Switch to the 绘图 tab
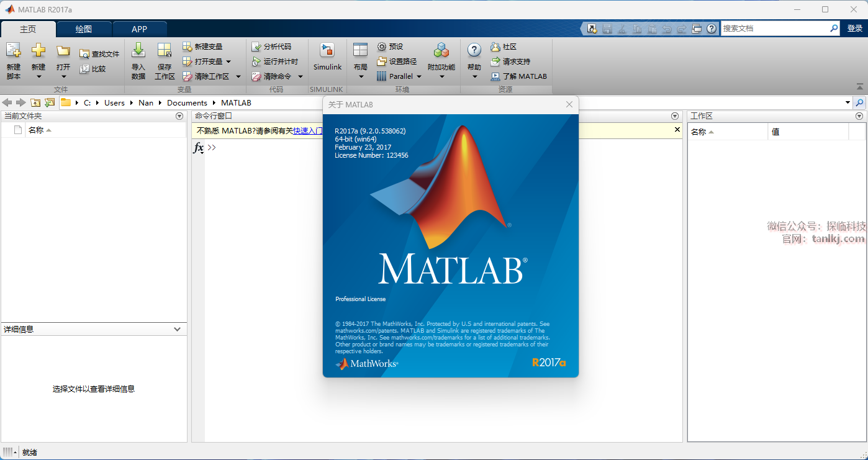This screenshot has height=460, width=868. 84,29
